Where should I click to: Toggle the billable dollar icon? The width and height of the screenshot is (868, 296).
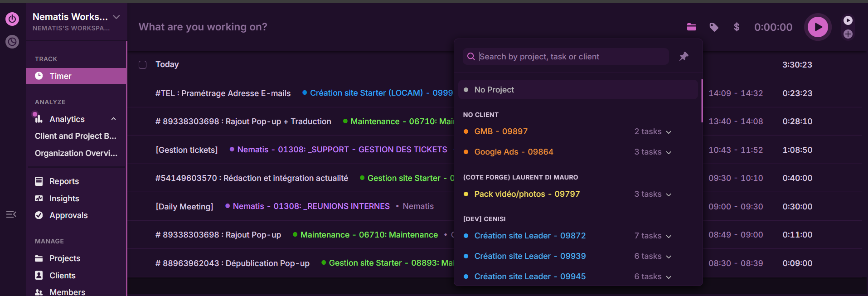point(737,27)
